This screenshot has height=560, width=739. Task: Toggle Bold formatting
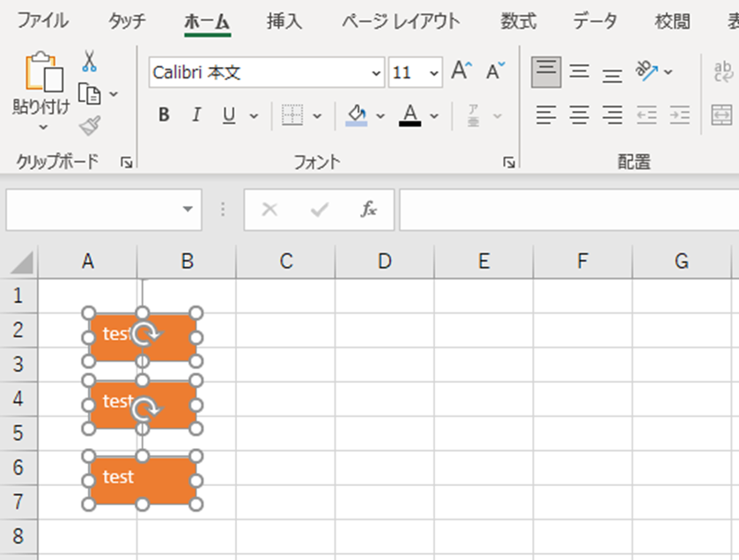point(164,115)
